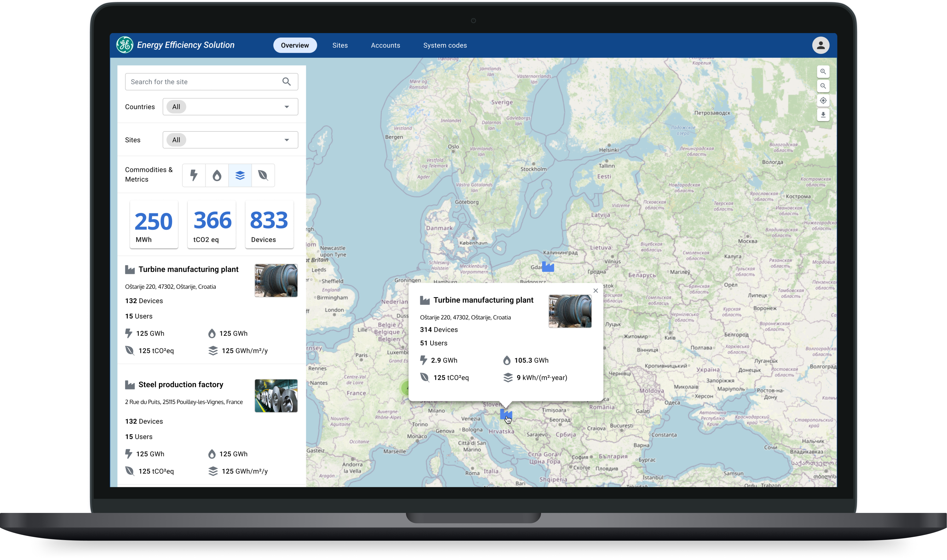Click the 833 Devices summary card
The width and height of the screenshot is (947, 560).
269,225
